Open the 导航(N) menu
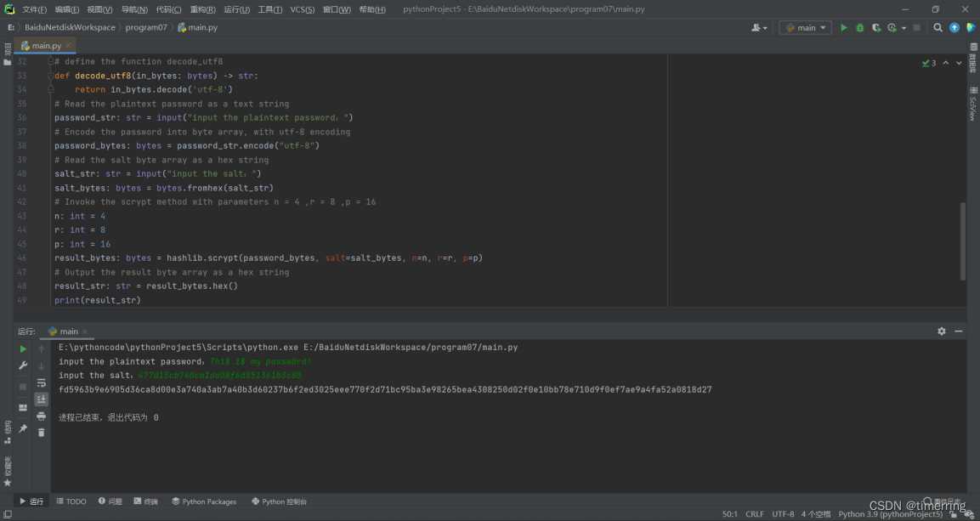Viewport: 980px width, 521px height. pos(134,9)
